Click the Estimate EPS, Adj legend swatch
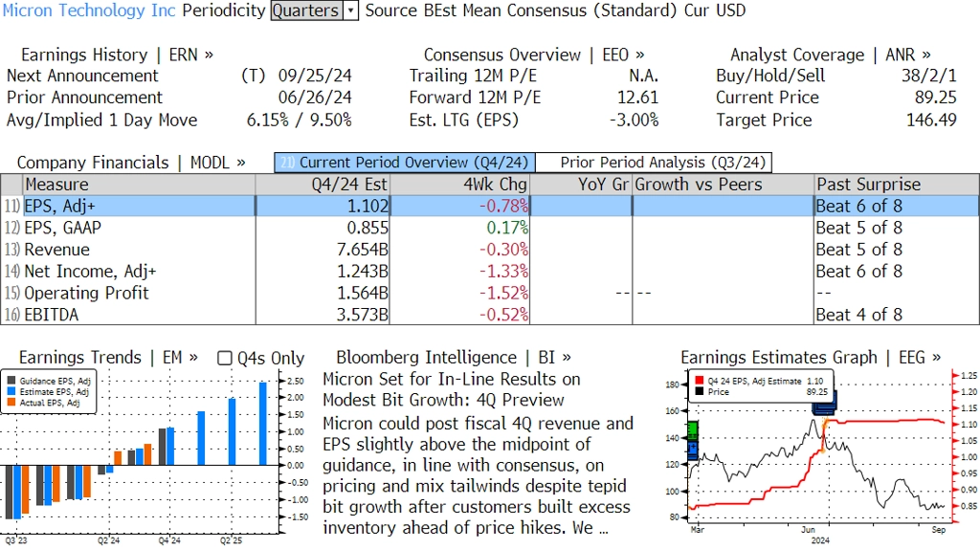980x549 pixels. (x=11, y=391)
